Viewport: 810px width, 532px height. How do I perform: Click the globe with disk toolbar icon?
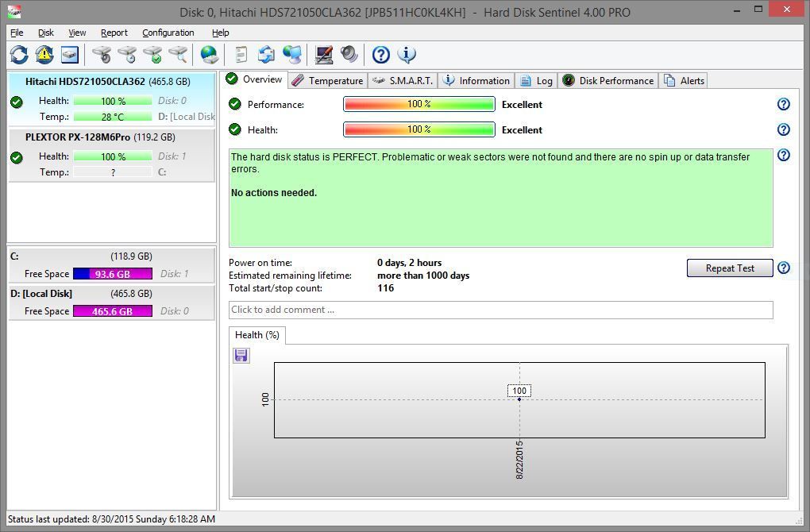(x=210, y=55)
